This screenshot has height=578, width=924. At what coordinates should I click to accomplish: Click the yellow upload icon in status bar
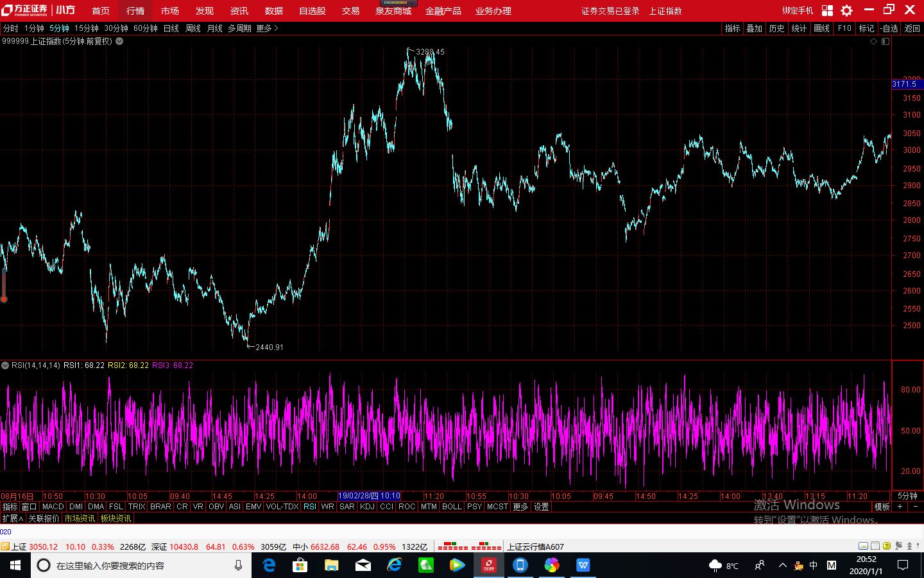coord(887,546)
